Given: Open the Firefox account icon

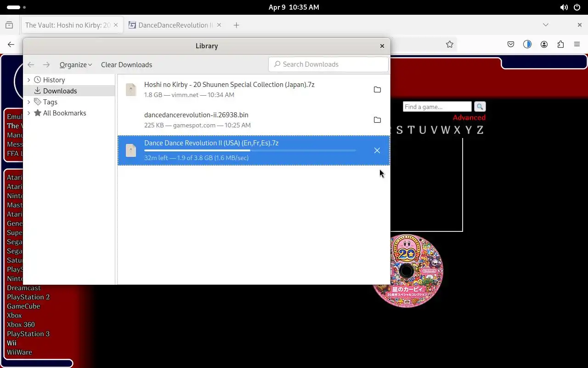Looking at the screenshot, I should tap(544, 45).
